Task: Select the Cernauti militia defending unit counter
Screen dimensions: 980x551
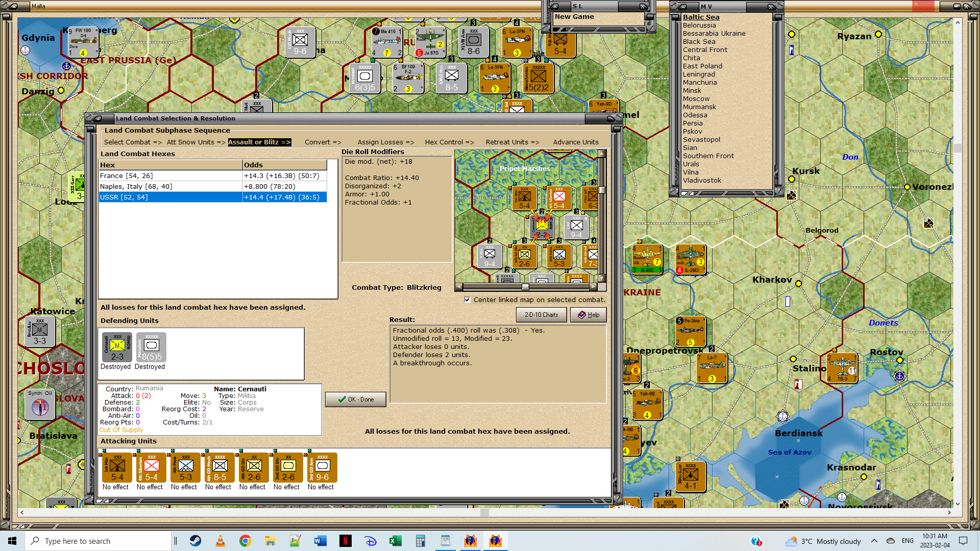Action: coord(117,347)
